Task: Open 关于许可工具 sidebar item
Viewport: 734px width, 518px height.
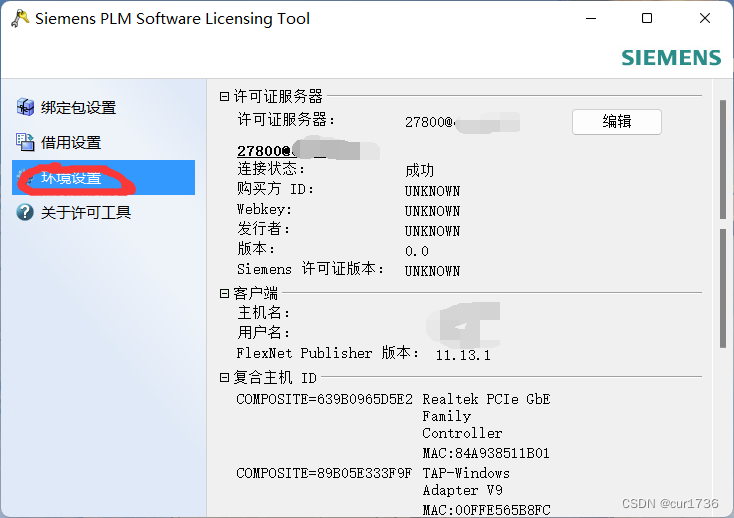Action: (86, 213)
